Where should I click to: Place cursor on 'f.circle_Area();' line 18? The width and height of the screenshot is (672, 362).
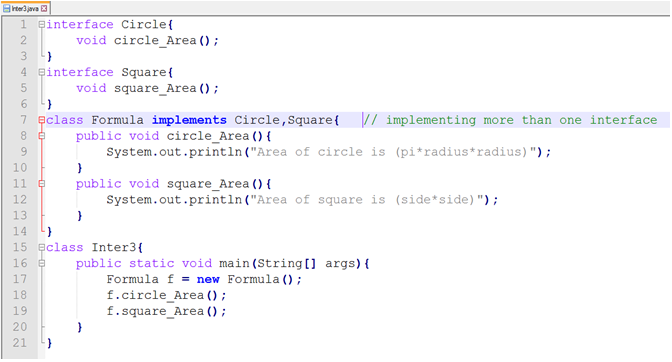click(x=166, y=295)
